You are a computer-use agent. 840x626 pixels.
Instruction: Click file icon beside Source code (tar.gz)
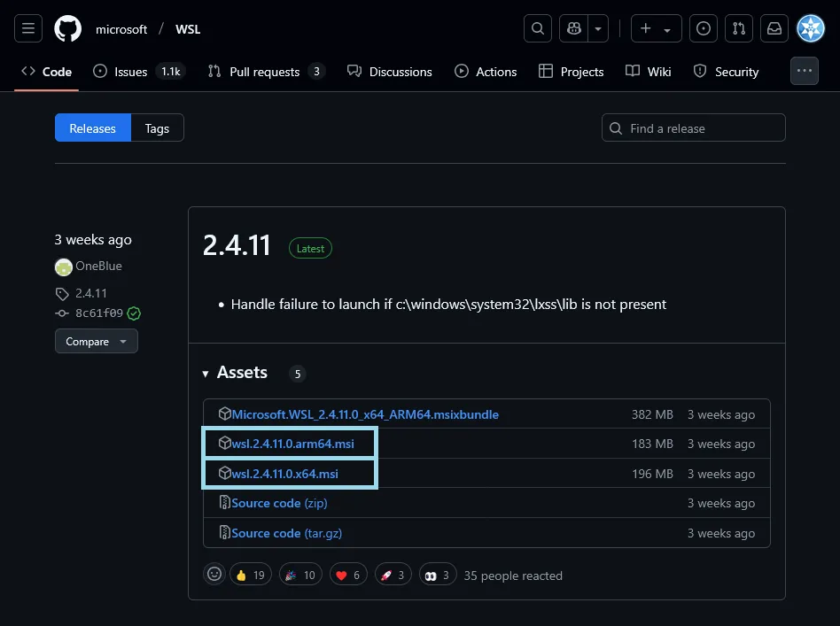pyautogui.click(x=224, y=532)
